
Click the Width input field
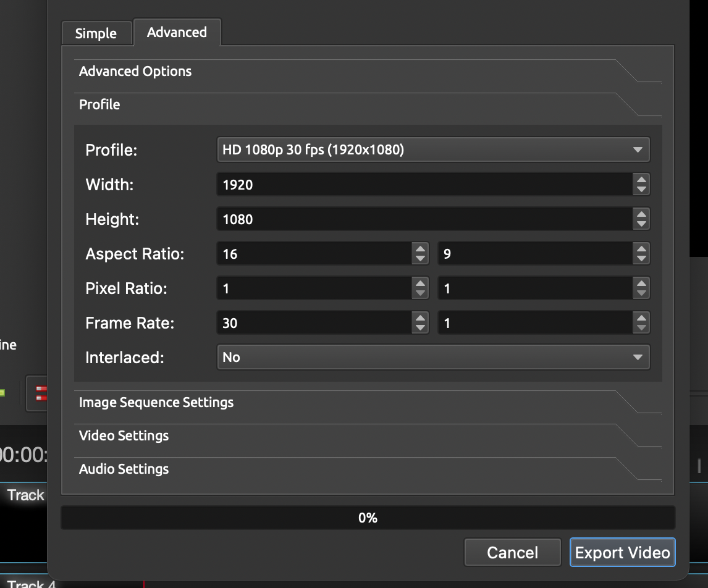(424, 185)
